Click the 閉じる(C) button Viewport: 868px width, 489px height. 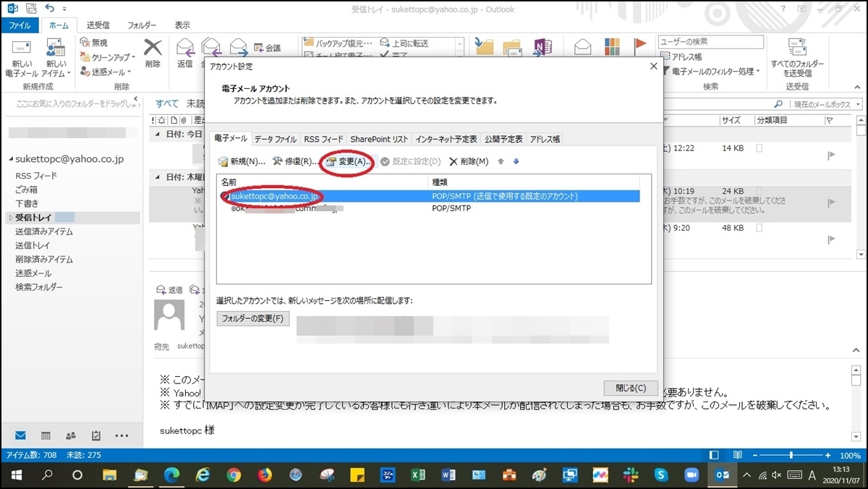[630, 388]
